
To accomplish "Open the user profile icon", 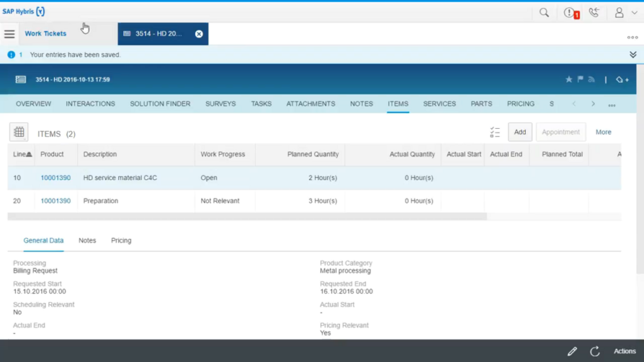I will click(x=619, y=13).
